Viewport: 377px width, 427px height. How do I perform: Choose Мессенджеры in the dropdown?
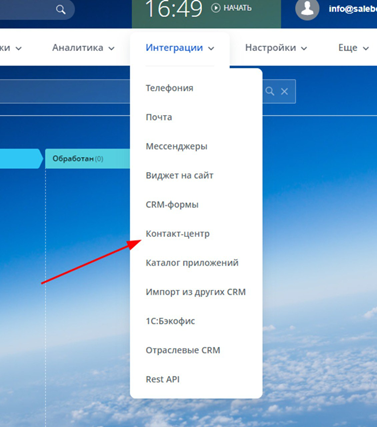[176, 146]
